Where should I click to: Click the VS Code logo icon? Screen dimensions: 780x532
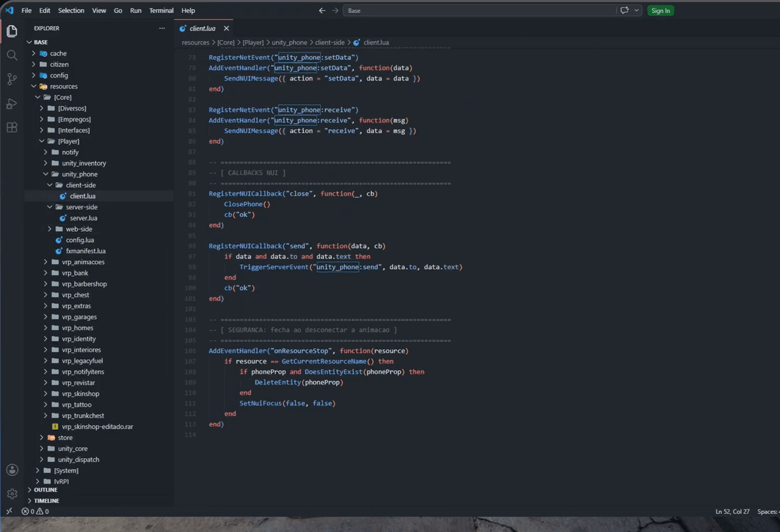pos(9,11)
